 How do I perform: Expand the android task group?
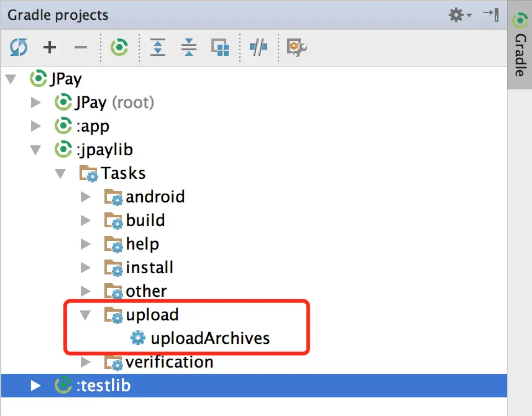[86, 197]
